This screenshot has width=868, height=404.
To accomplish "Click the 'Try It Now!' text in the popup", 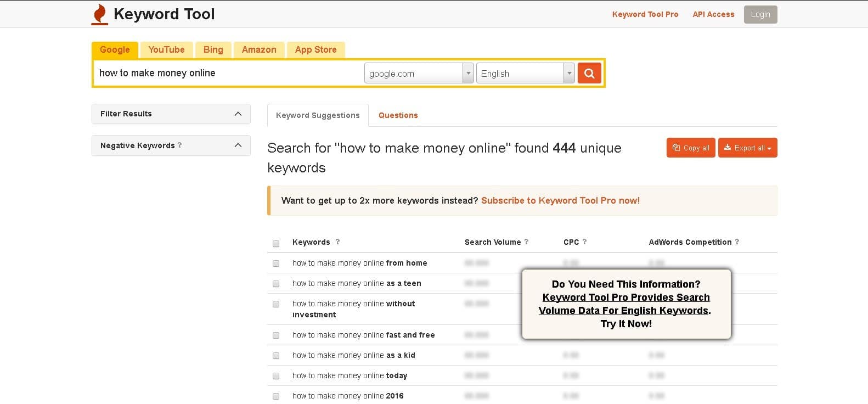I will [x=626, y=324].
